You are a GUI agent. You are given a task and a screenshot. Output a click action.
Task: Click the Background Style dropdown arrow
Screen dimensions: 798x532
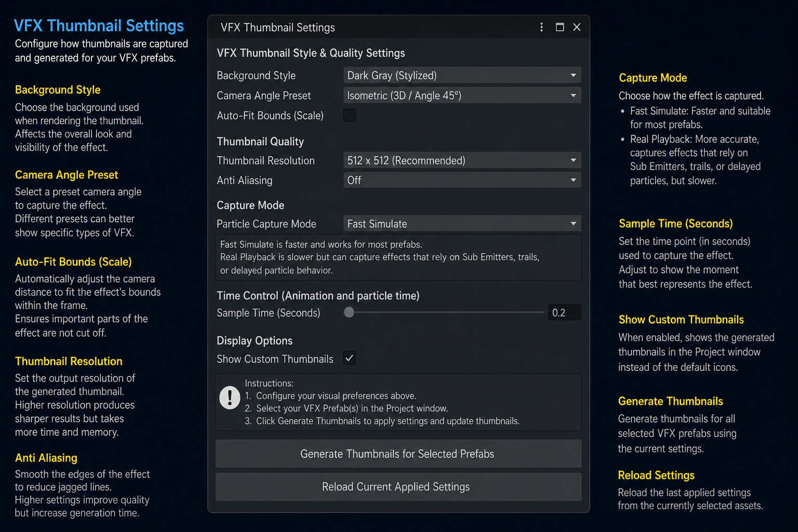click(x=573, y=75)
